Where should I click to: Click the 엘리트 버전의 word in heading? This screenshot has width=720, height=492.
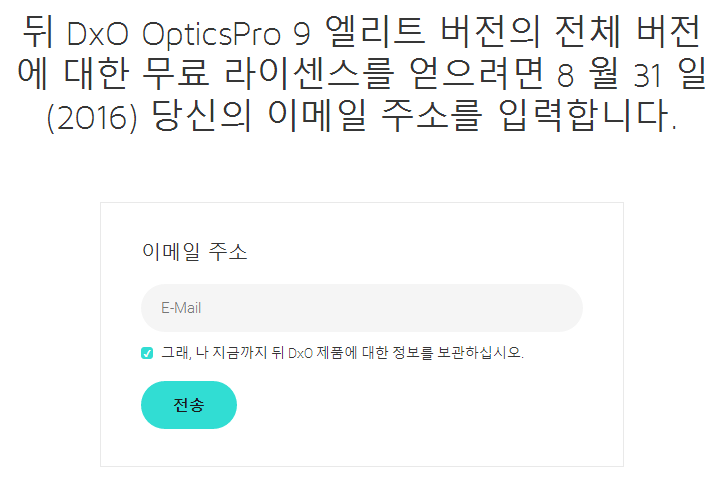[433, 31]
